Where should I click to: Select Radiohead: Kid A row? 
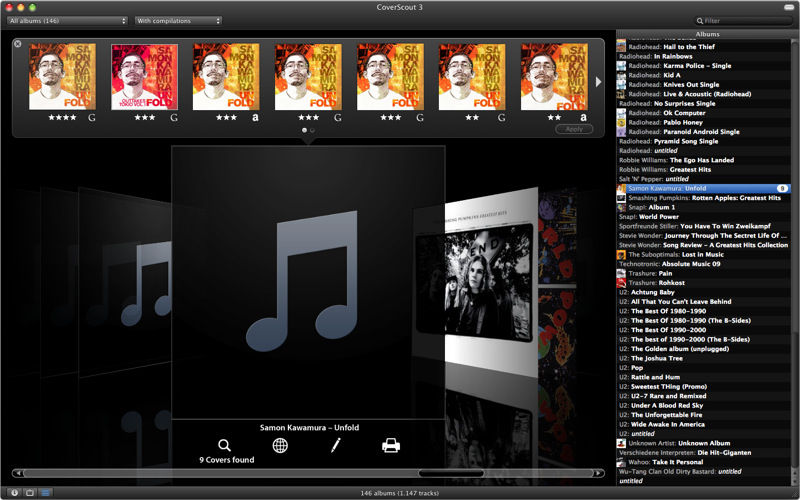(x=704, y=75)
